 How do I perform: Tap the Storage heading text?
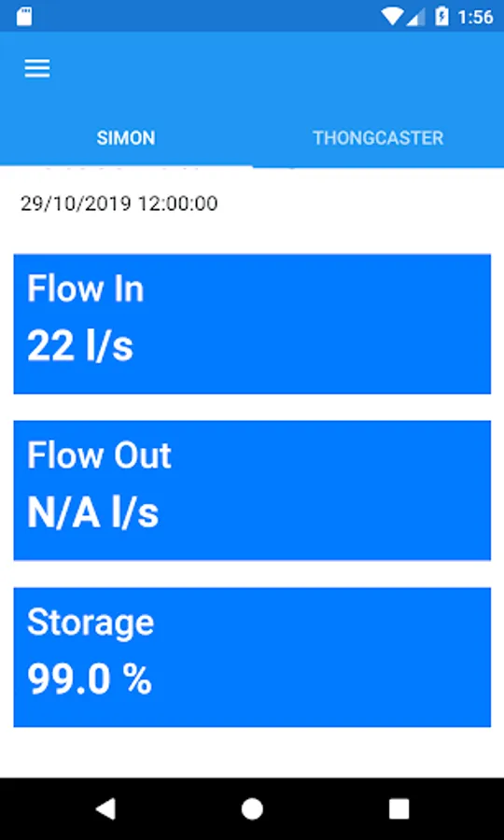(x=91, y=623)
